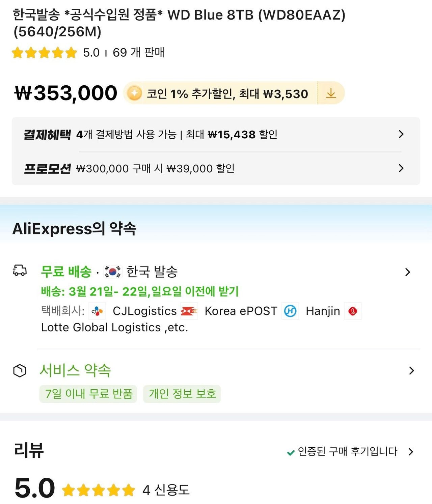Viewport: 432px width, 504px height.
Task: Expand the 결제혜택 payment benefits row
Action: click(401, 134)
